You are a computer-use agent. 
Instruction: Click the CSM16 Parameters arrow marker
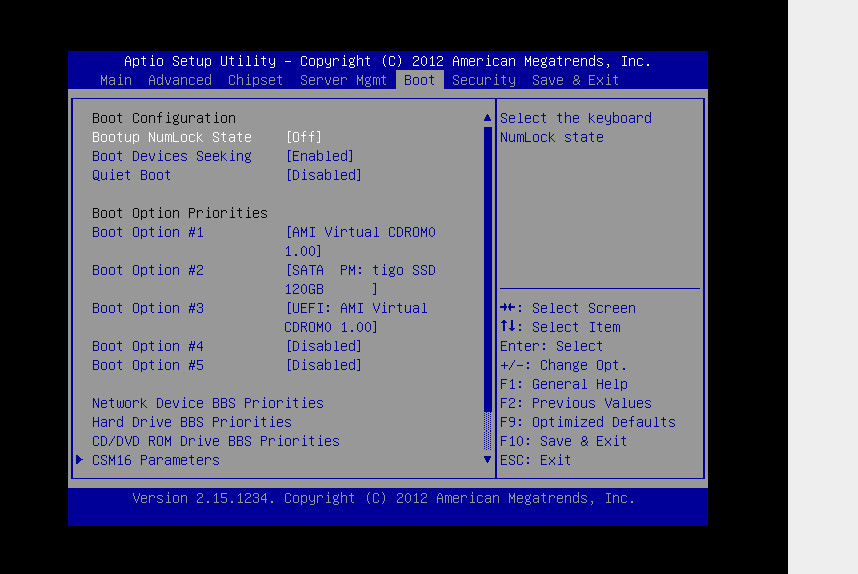(79, 460)
